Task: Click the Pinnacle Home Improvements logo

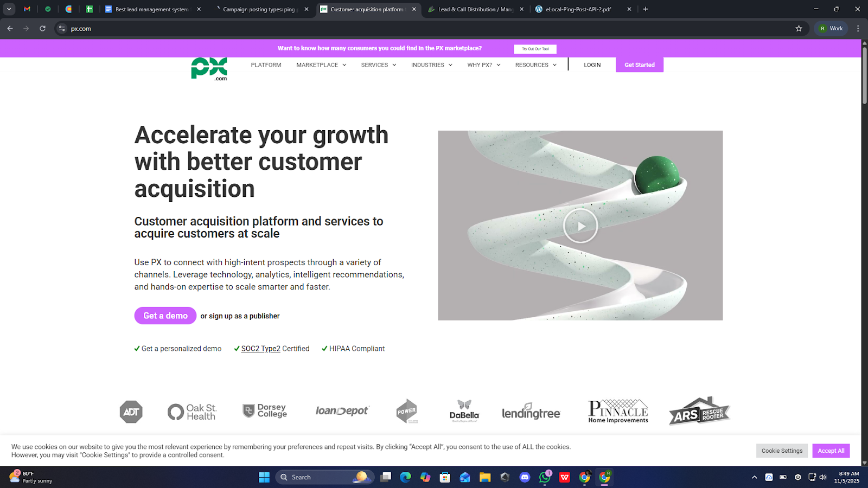Action: tap(618, 411)
